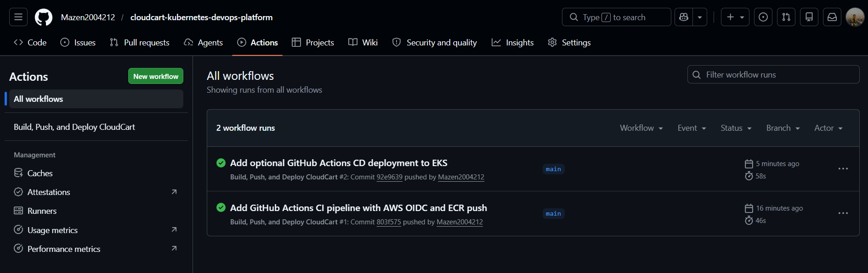The image size is (868, 273).
Task: Click success check icon on run #1
Action: coord(221,207)
